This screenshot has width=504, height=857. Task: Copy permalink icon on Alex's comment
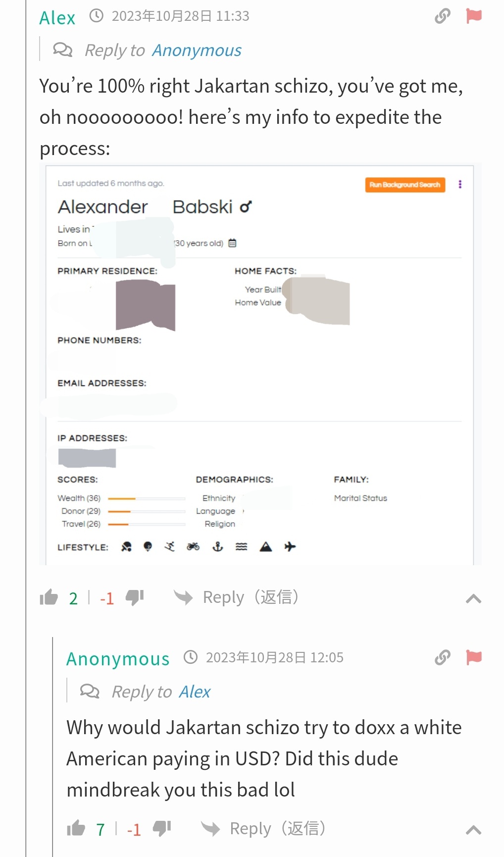coord(443,16)
